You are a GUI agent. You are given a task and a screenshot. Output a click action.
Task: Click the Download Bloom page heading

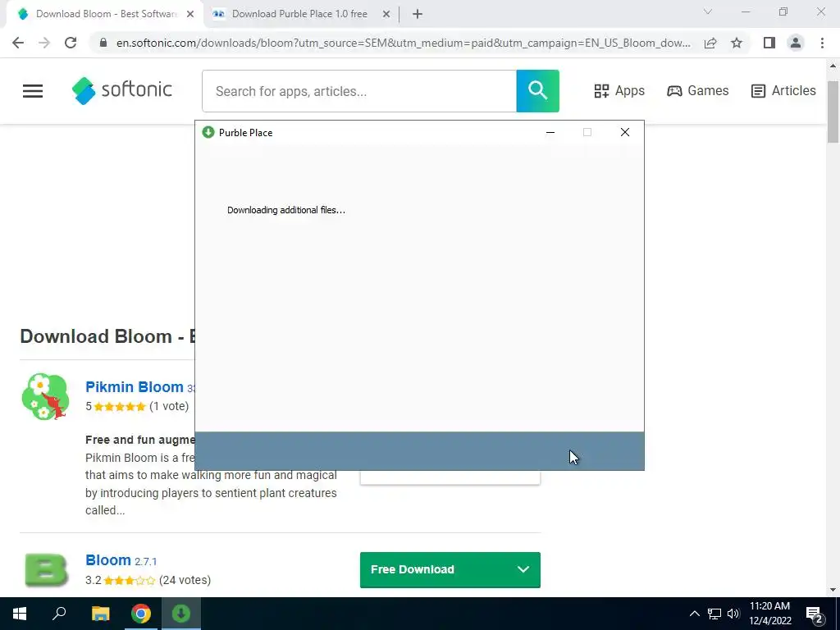click(x=107, y=336)
